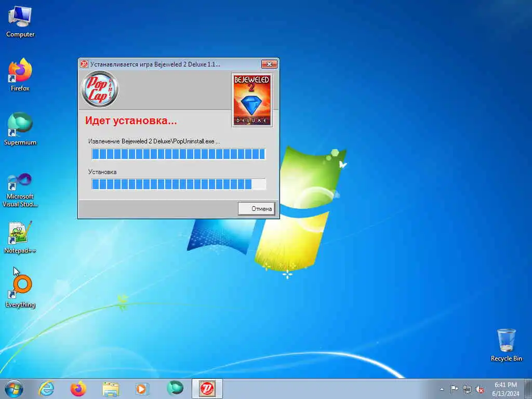Click the muted volume tray icon

pyautogui.click(x=480, y=390)
